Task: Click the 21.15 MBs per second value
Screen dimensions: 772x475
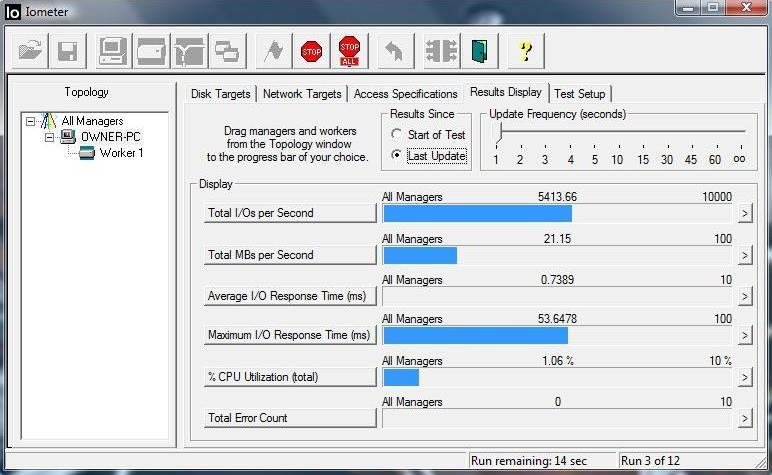Action: pyautogui.click(x=557, y=239)
